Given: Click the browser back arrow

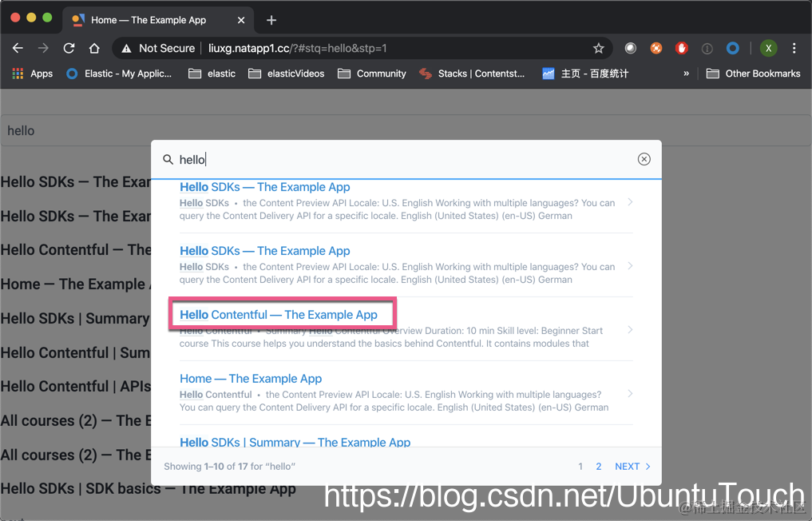Looking at the screenshot, I should pyautogui.click(x=18, y=48).
